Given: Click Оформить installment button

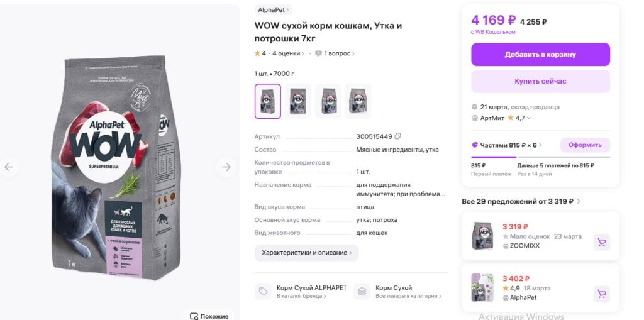Looking at the screenshot, I should coord(586,145).
